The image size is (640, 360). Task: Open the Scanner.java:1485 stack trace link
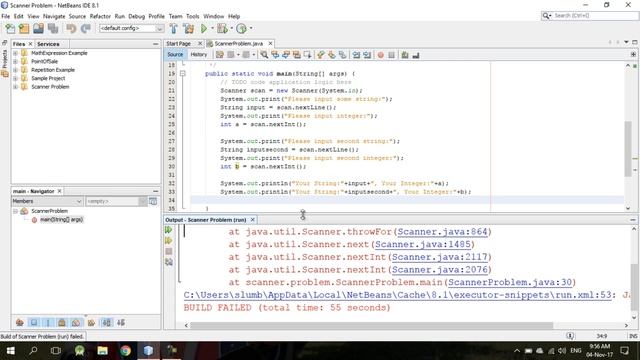(423, 244)
